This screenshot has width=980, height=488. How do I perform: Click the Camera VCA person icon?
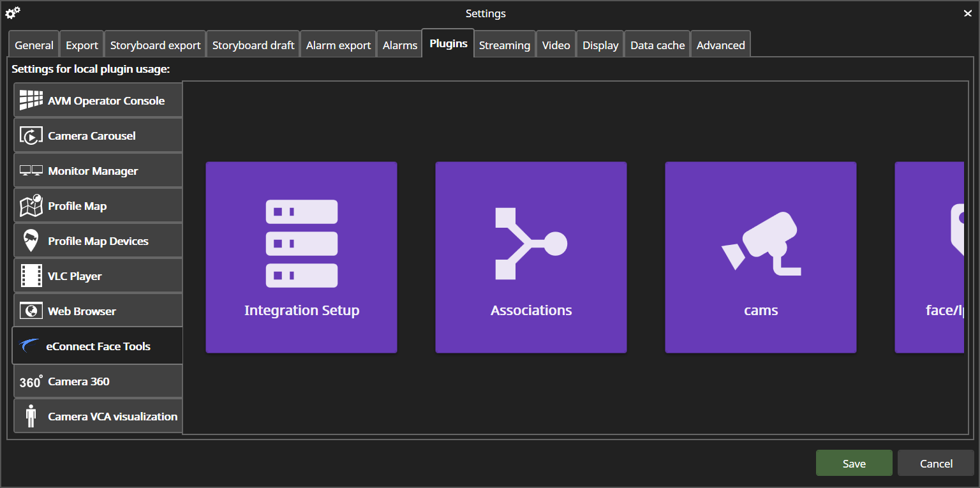[31, 416]
